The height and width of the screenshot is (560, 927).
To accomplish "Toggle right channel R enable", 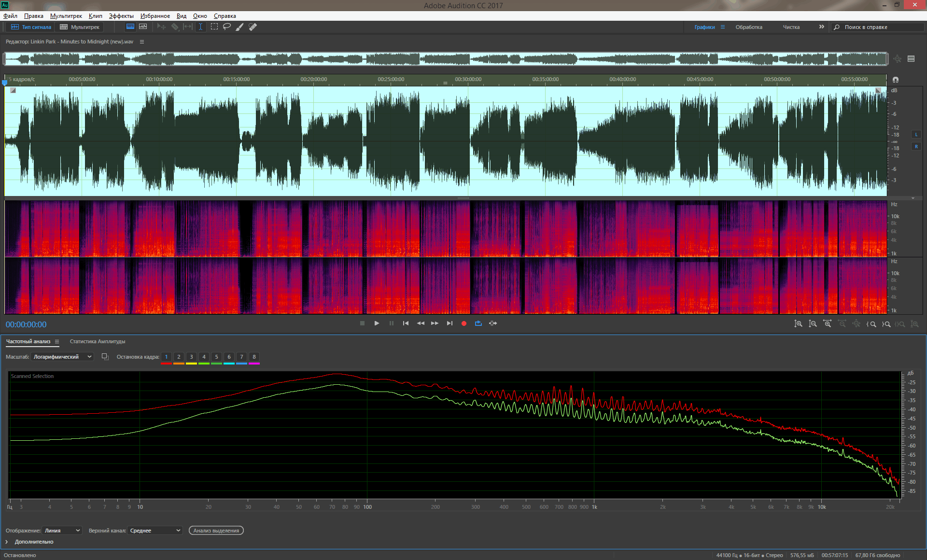I will pyautogui.click(x=916, y=146).
